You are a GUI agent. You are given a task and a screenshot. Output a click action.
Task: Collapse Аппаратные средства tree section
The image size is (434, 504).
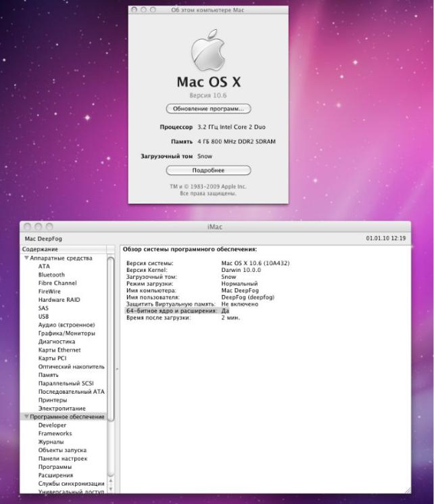click(x=26, y=258)
